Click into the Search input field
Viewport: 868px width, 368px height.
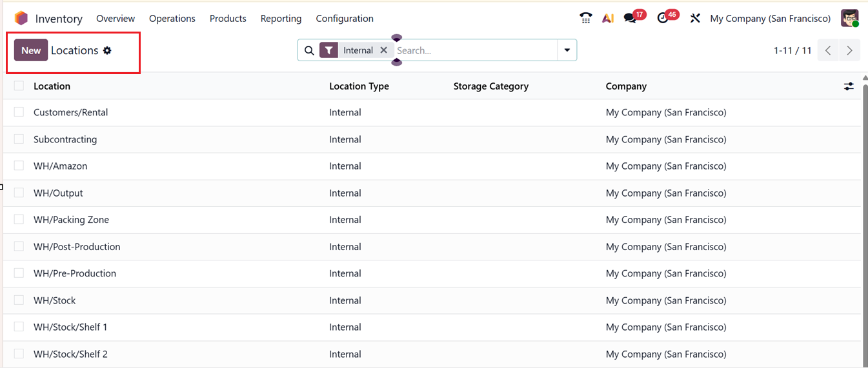point(474,50)
